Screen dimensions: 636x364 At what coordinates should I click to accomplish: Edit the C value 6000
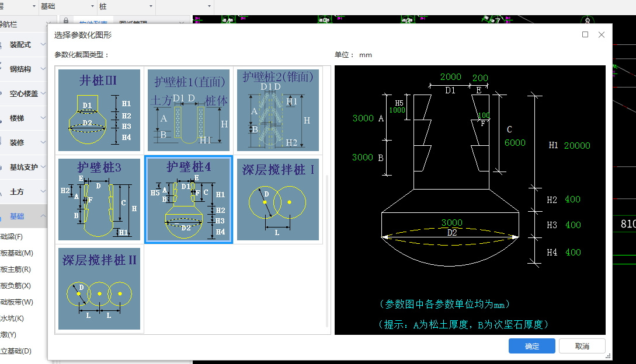pos(515,143)
